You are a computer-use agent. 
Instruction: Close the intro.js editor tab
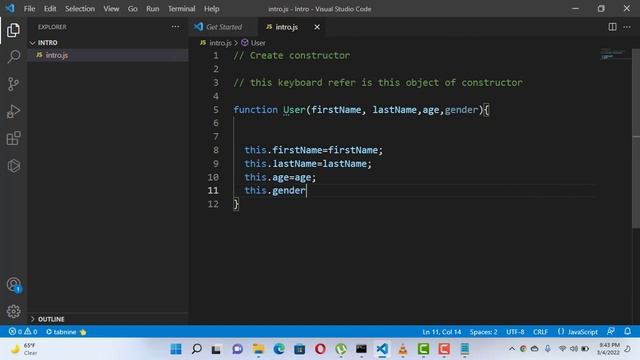(317, 27)
